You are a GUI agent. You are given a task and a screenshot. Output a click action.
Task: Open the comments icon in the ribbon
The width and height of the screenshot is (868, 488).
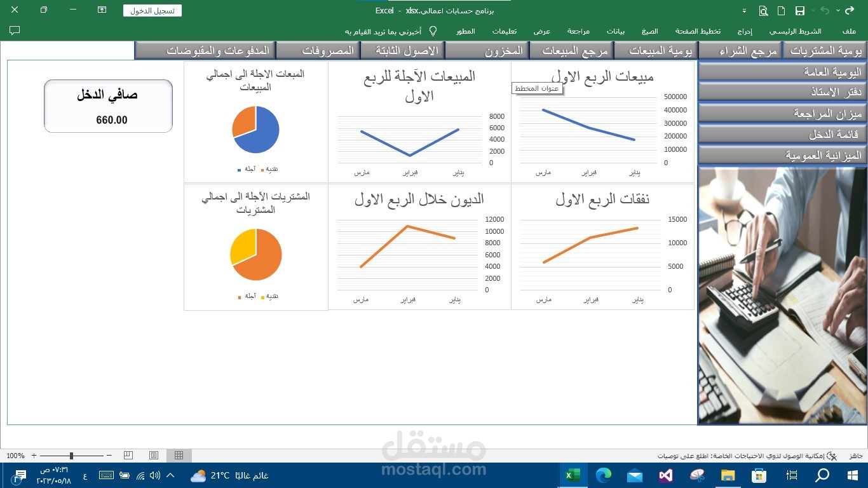15,30
